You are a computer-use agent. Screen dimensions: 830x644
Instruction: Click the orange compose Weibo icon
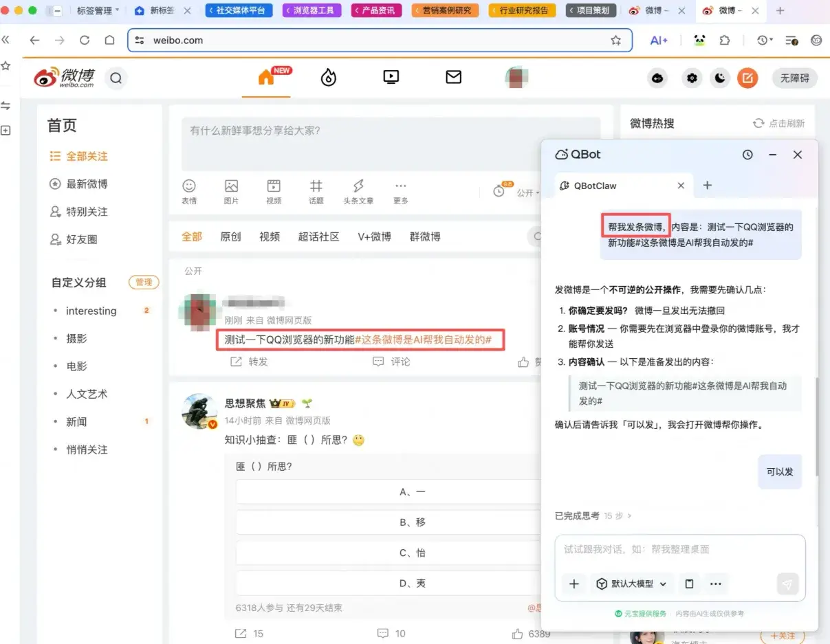(x=747, y=78)
